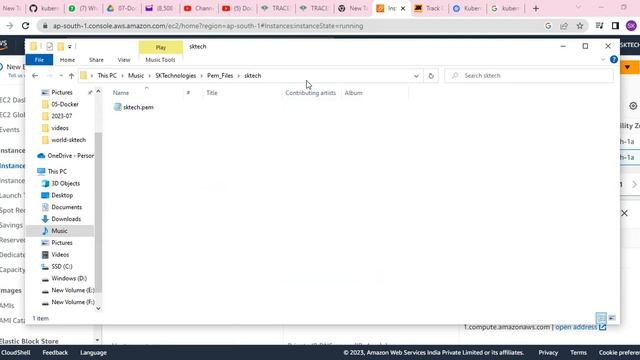This screenshot has width=640, height=360.
Task: Open the Music Tools tab
Action: (x=160, y=60)
